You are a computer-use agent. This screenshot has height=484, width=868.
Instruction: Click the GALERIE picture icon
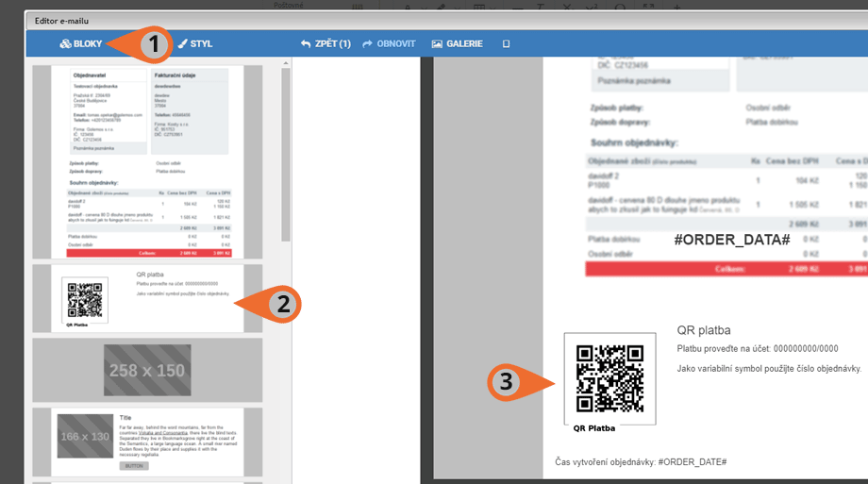(437, 43)
